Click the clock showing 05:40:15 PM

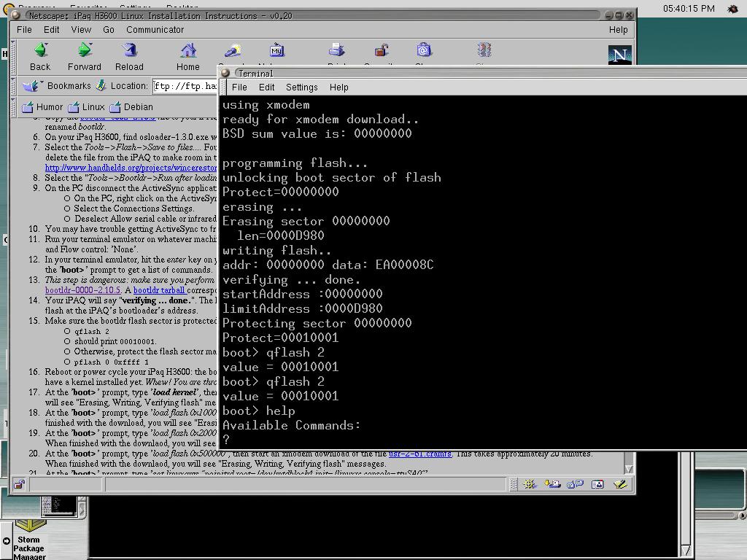tap(689, 9)
